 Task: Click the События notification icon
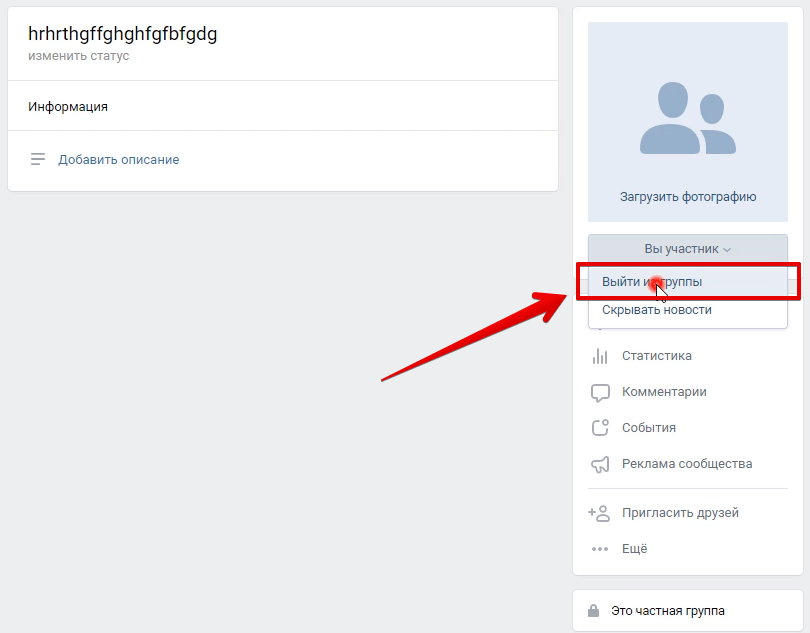point(600,428)
